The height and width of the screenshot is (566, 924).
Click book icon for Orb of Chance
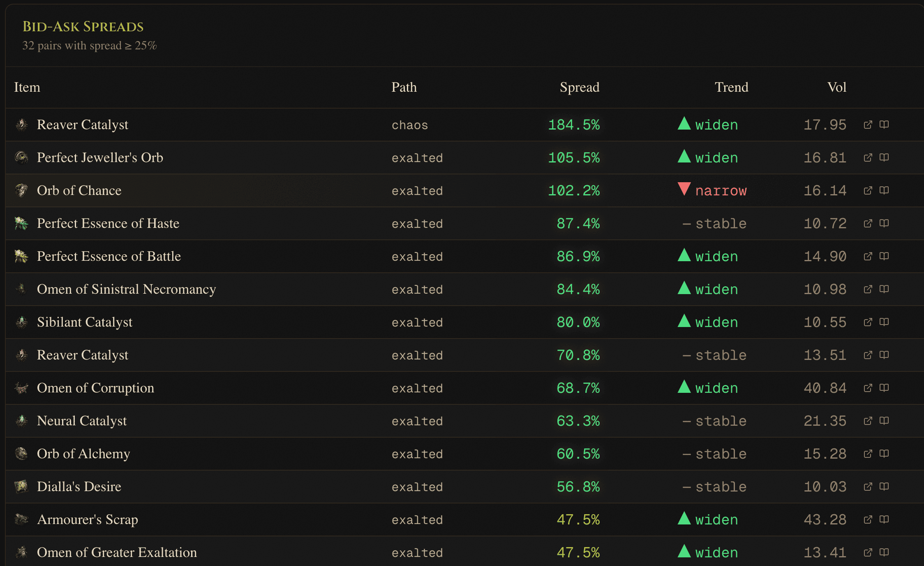point(884,190)
